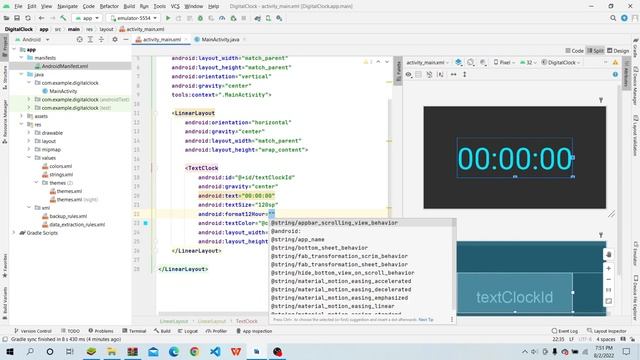Viewport: 640px width, 360px height.
Task: Click the warning icon in design toolbar
Action: [x=615, y=62]
